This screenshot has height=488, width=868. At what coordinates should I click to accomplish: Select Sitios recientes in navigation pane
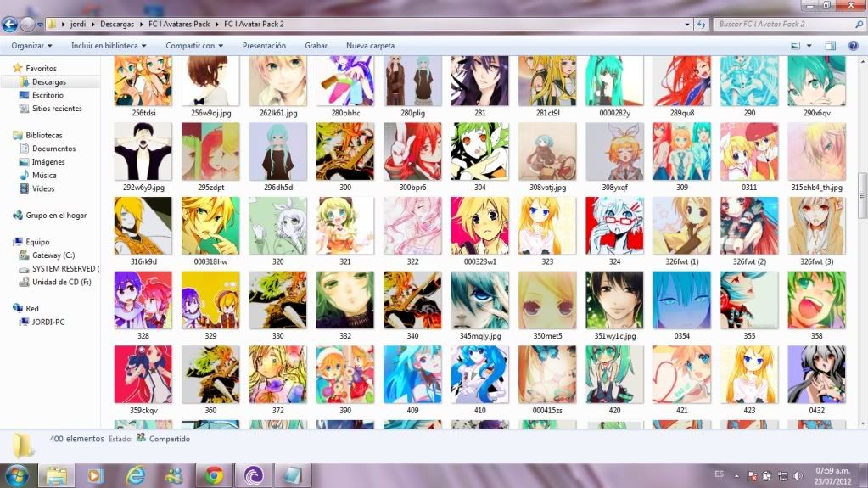pyautogui.click(x=57, y=109)
